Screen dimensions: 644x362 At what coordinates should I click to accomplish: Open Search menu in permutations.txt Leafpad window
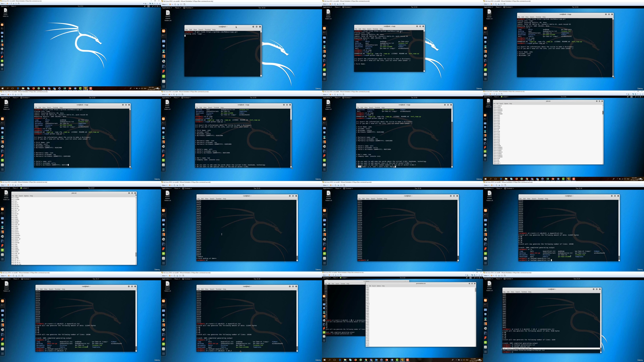click(x=374, y=286)
